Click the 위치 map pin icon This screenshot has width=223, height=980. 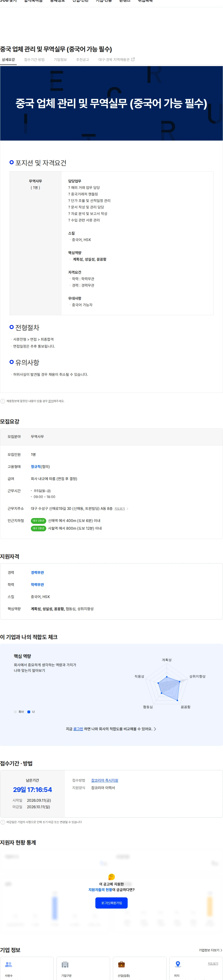(178, 964)
